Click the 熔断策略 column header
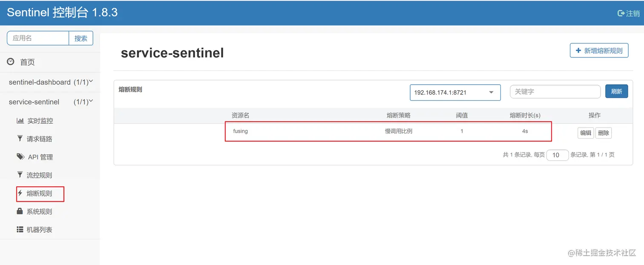Viewport: 644px width, 265px height. point(399,115)
